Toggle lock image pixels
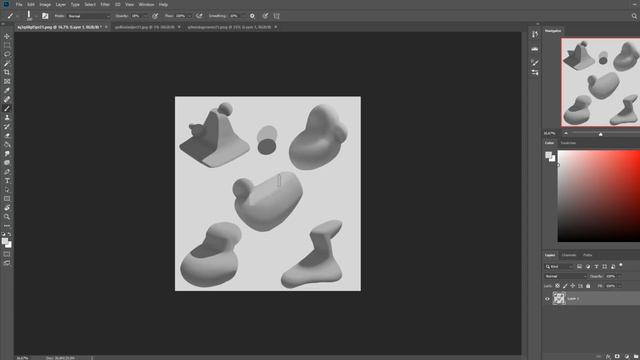The height and width of the screenshot is (360, 640). pyautogui.click(x=565, y=286)
